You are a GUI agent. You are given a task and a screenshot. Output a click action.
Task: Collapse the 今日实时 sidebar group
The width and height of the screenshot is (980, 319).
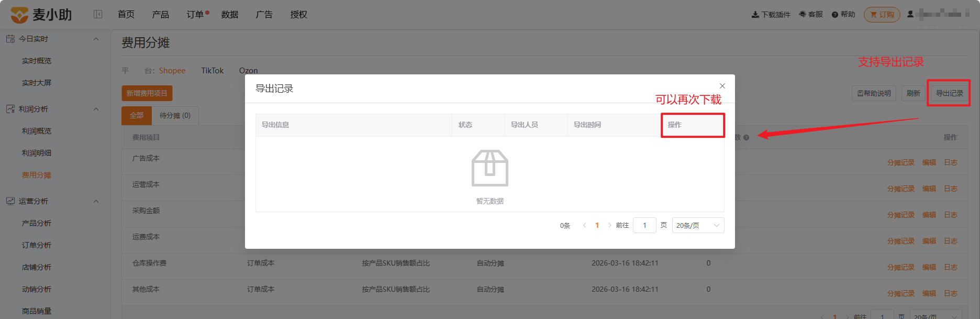pyautogui.click(x=96, y=39)
